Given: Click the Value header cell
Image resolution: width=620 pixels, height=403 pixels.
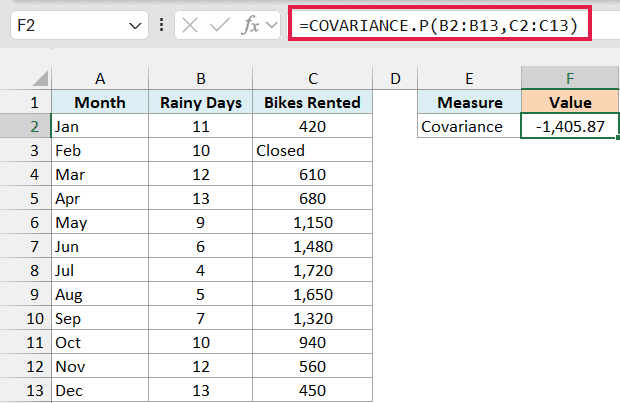Looking at the screenshot, I should [570, 102].
